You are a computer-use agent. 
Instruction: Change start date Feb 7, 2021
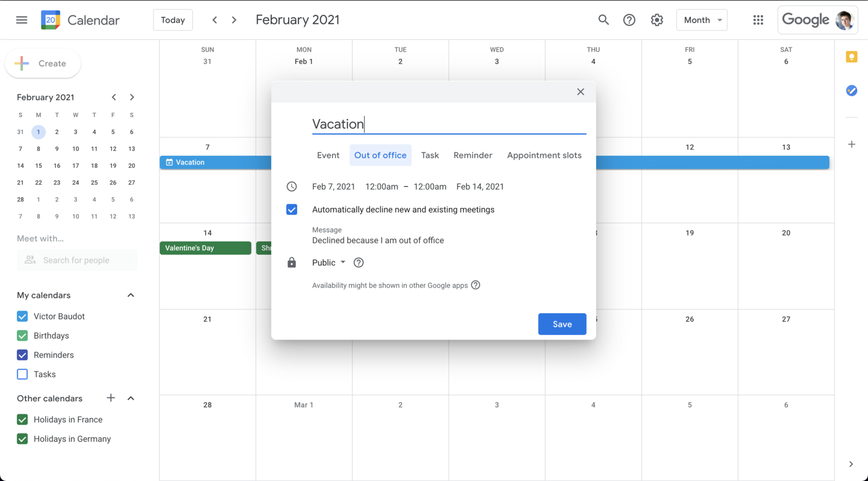(x=334, y=187)
